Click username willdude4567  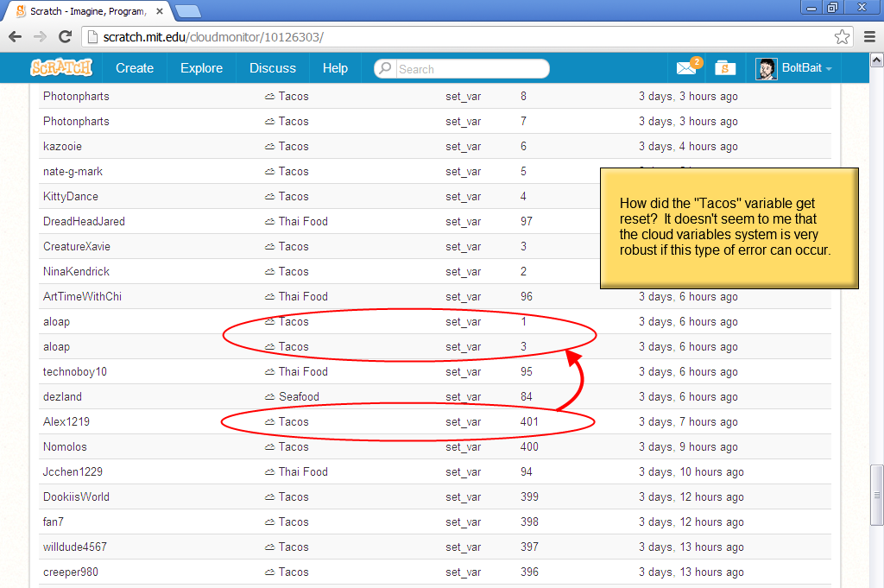coord(75,547)
